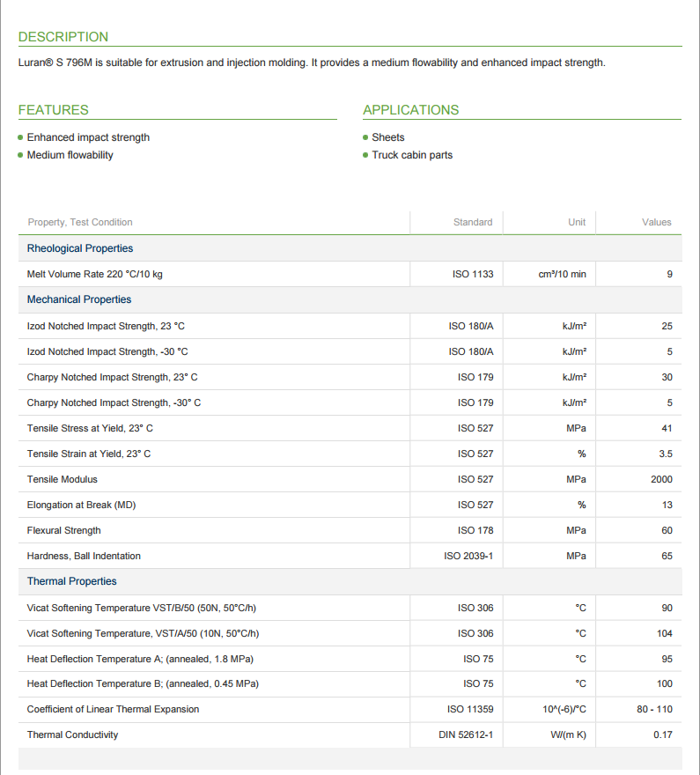The height and width of the screenshot is (775, 700).
Task: Select the 'Medium flowability' bullet text
Action: pos(70,155)
